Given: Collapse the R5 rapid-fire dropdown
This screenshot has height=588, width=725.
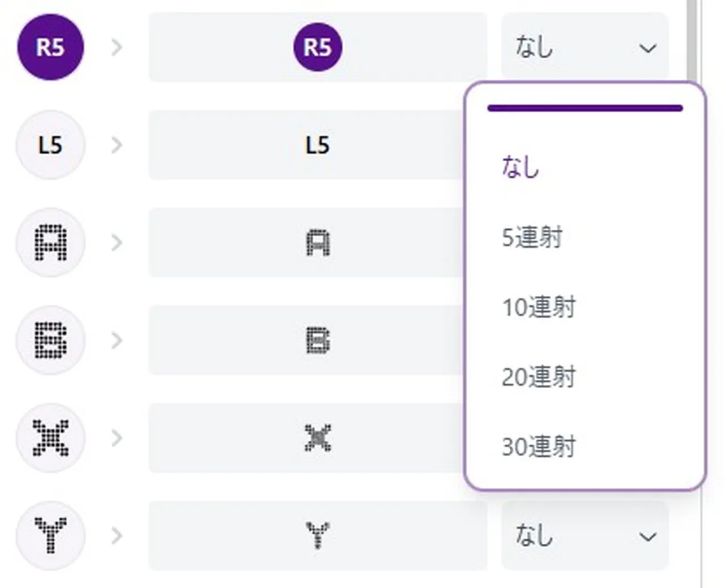Looking at the screenshot, I should point(585,47).
